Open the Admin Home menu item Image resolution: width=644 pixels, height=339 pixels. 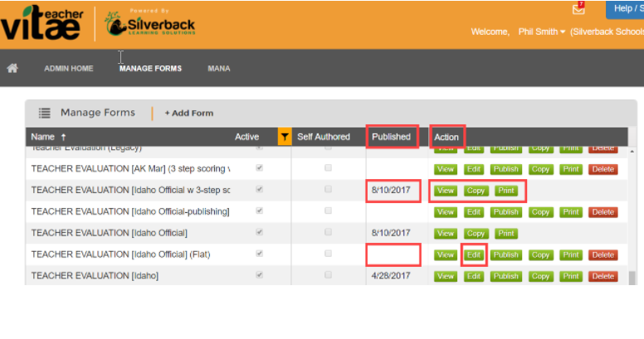[x=68, y=68]
